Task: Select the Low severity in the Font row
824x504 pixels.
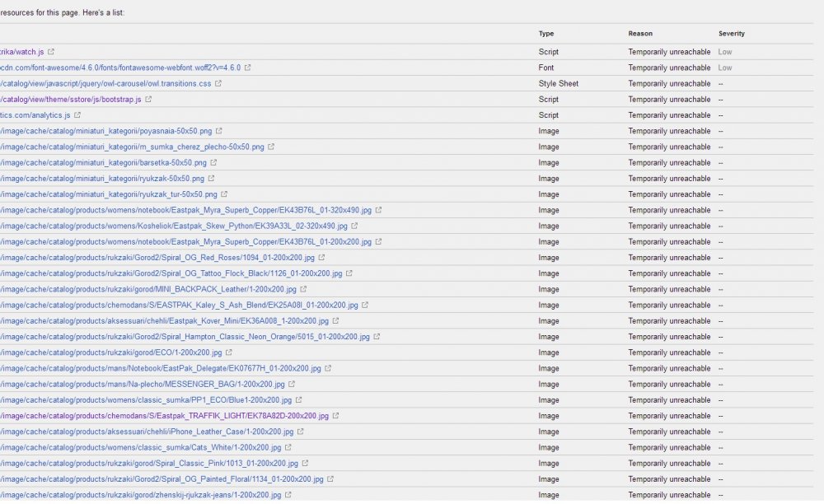Action: click(725, 68)
